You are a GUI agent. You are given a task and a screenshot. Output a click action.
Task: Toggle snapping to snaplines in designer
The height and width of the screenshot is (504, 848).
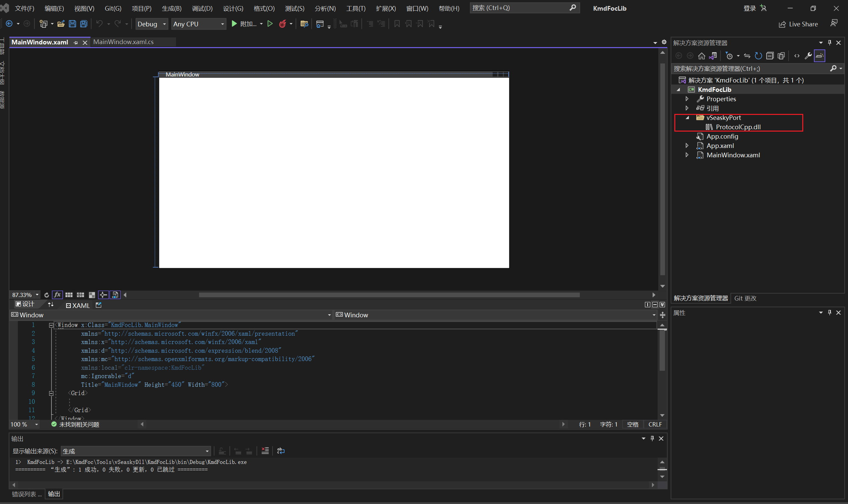click(x=103, y=295)
